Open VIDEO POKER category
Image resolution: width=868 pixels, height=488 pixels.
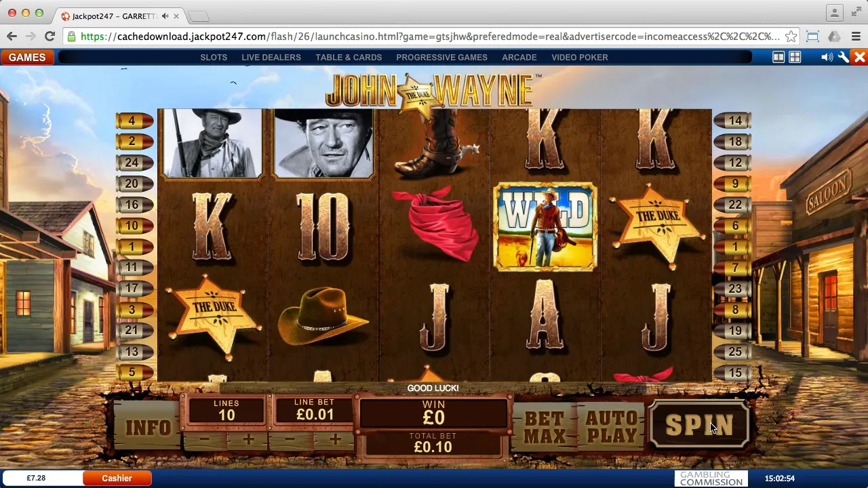click(x=580, y=58)
